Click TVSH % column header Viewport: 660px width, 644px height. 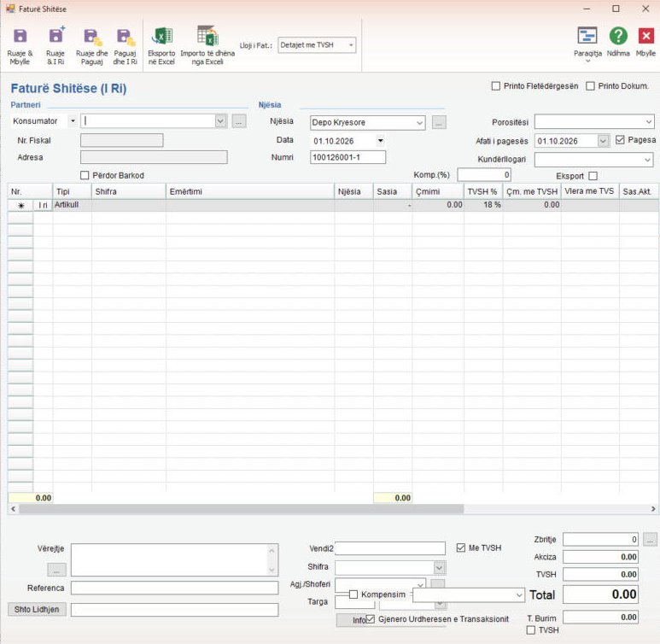(x=483, y=191)
